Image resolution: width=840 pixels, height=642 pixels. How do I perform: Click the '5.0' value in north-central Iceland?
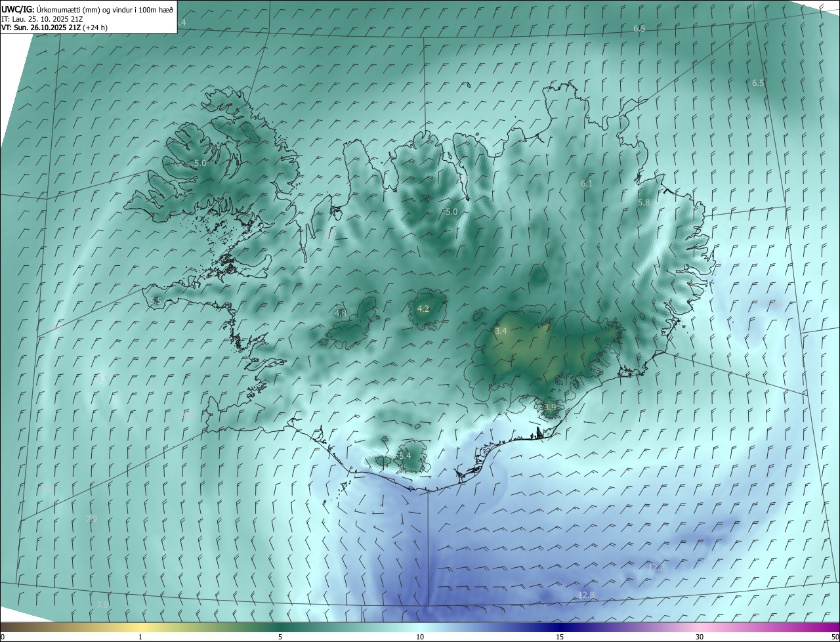click(x=451, y=212)
